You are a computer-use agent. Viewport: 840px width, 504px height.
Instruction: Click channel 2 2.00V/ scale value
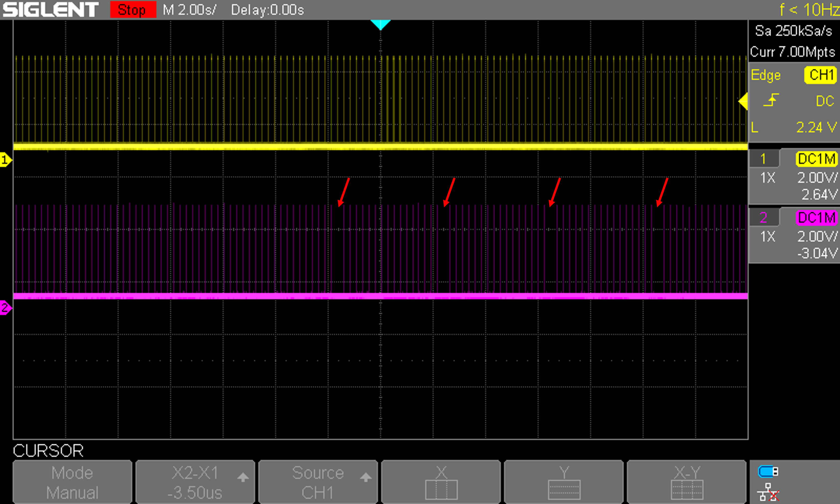tap(818, 236)
